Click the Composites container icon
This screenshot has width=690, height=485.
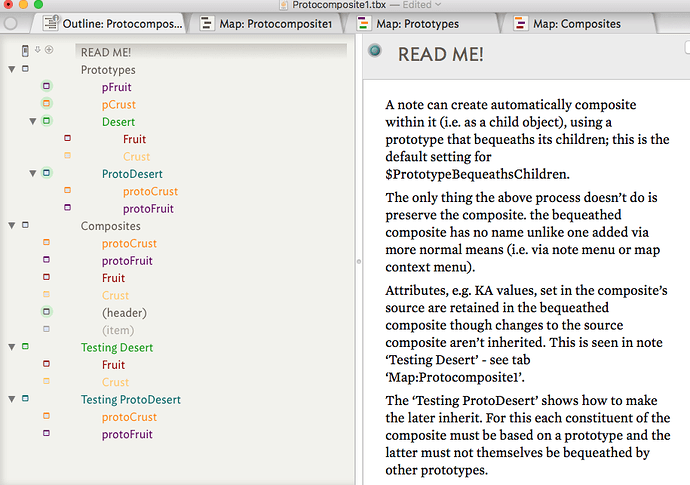click(x=26, y=225)
